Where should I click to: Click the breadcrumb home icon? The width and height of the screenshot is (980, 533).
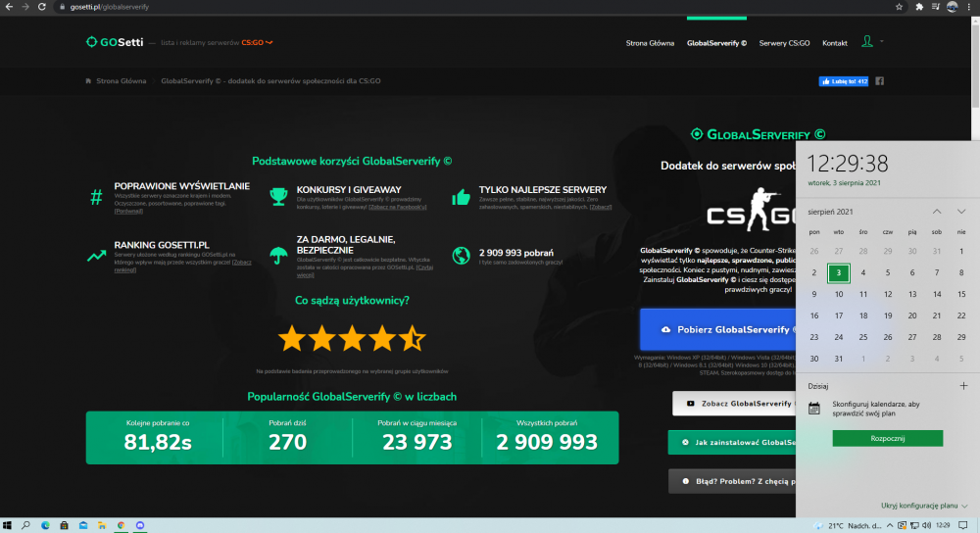tap(88, 81)
